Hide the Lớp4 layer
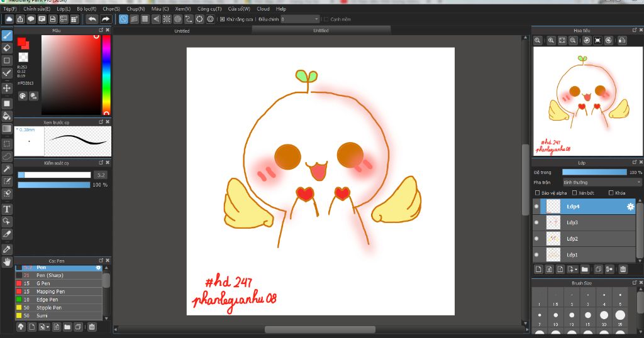644x338 pixels. pos(536,207)
